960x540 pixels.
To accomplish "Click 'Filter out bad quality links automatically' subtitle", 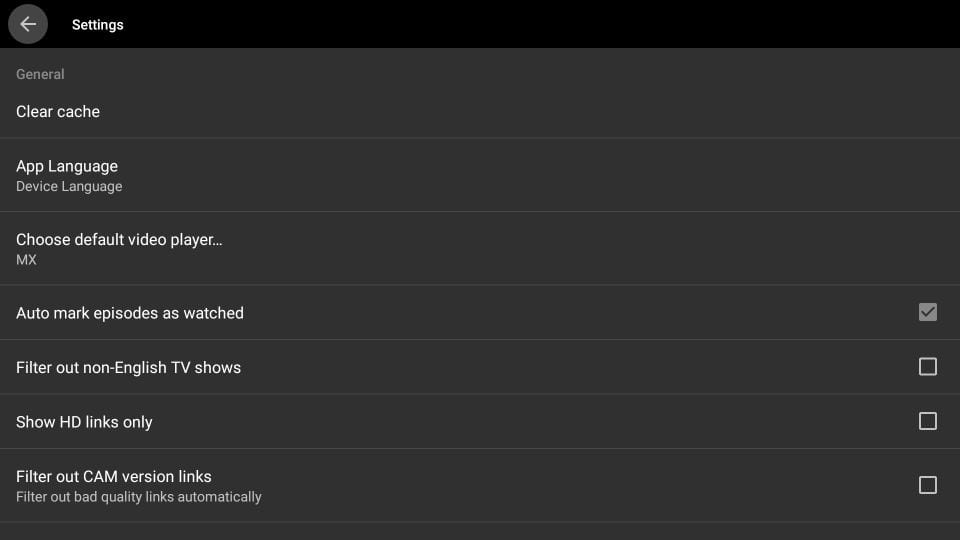I will [139, 497].
